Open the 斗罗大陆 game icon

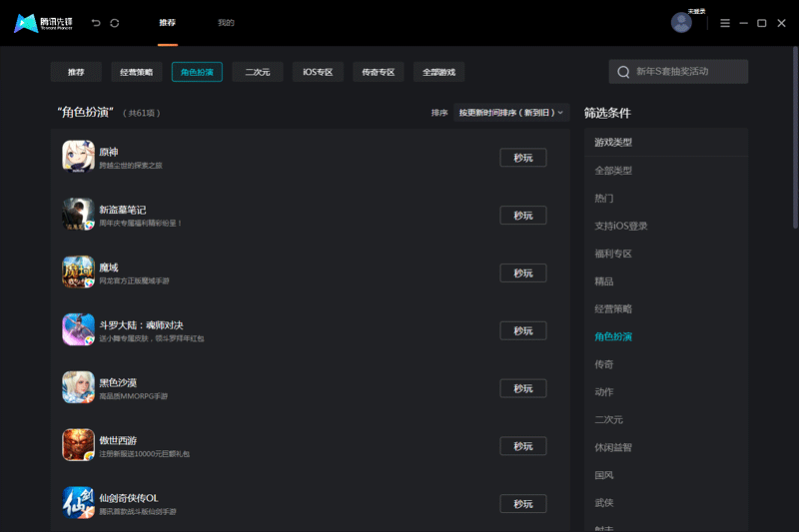(x=79, y=329)
